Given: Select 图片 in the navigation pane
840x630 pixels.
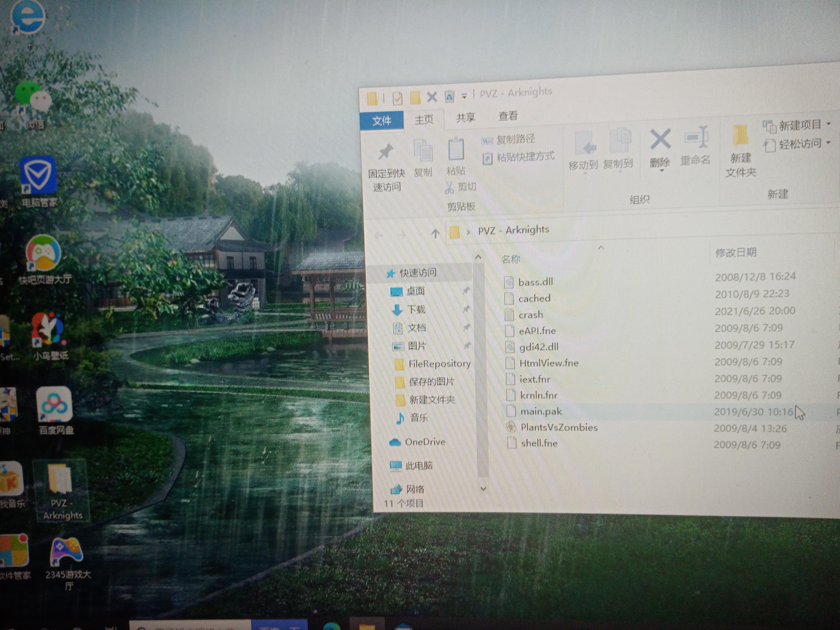Looking at the screenshot, I should 410,345.
